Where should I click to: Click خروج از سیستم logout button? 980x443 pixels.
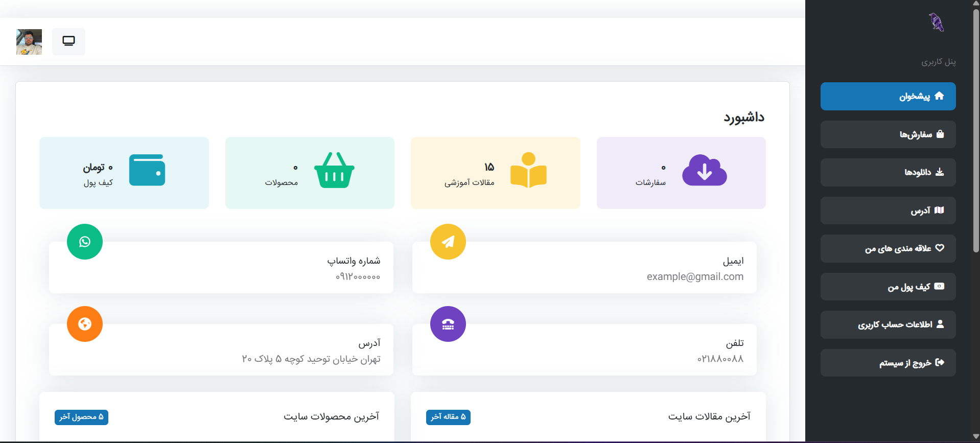tap(888, 363)
